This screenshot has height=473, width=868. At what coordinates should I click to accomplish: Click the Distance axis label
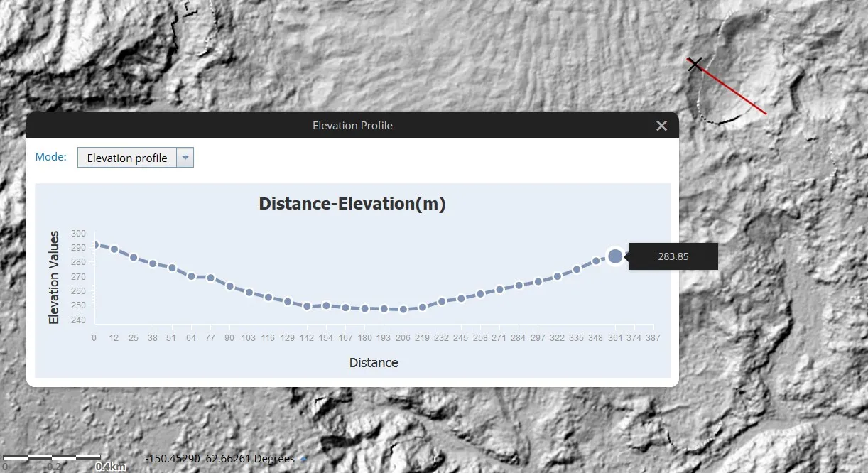coord(374,363)
